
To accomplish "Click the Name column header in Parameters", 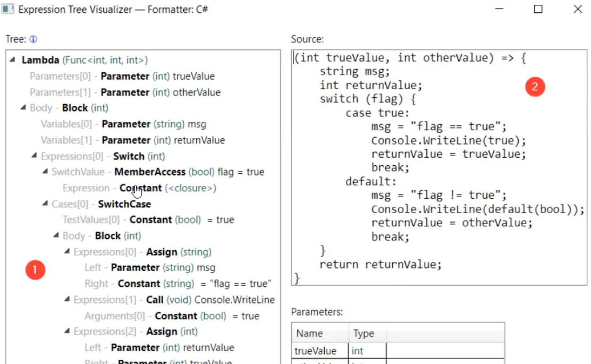I will click(309, 334).
